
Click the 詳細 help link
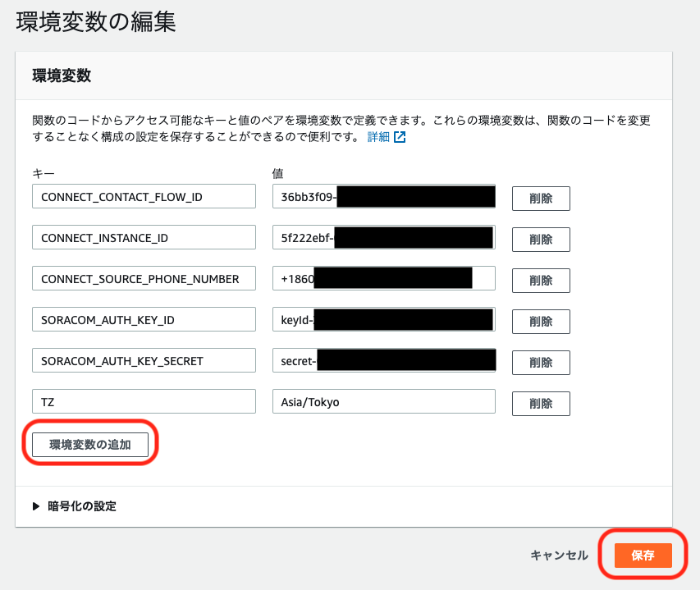coord(378,137)
